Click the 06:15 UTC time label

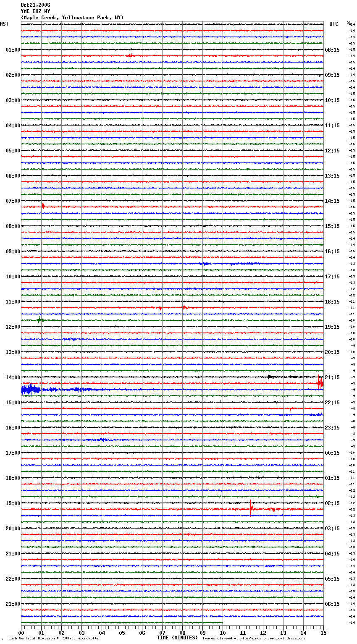click(332, 604)
